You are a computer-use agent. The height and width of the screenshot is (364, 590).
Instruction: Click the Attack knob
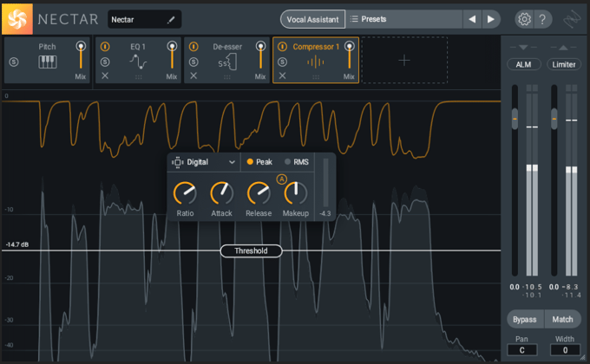coord(221,193)
